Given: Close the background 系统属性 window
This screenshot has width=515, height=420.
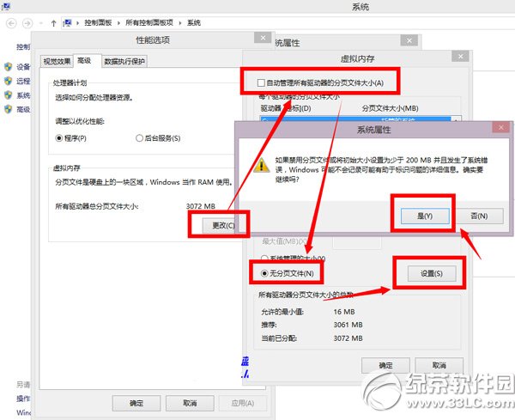Looking at the screenshot, I should pyautogui.click(x=409, y=40).
